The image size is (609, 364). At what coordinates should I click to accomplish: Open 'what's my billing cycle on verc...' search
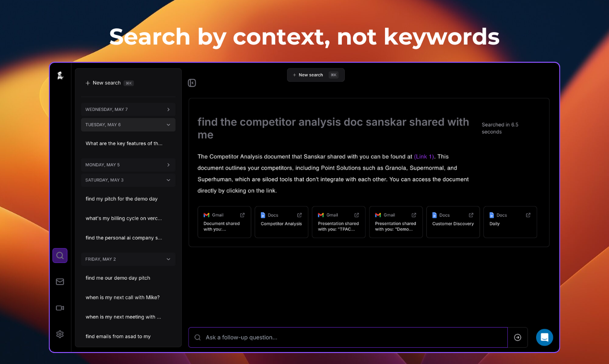coord(124,218)
